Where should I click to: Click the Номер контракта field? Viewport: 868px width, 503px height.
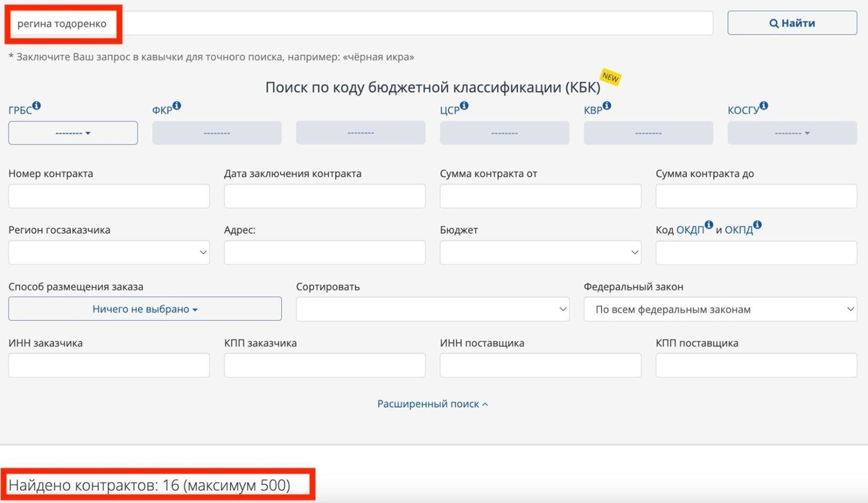[109, 196]
